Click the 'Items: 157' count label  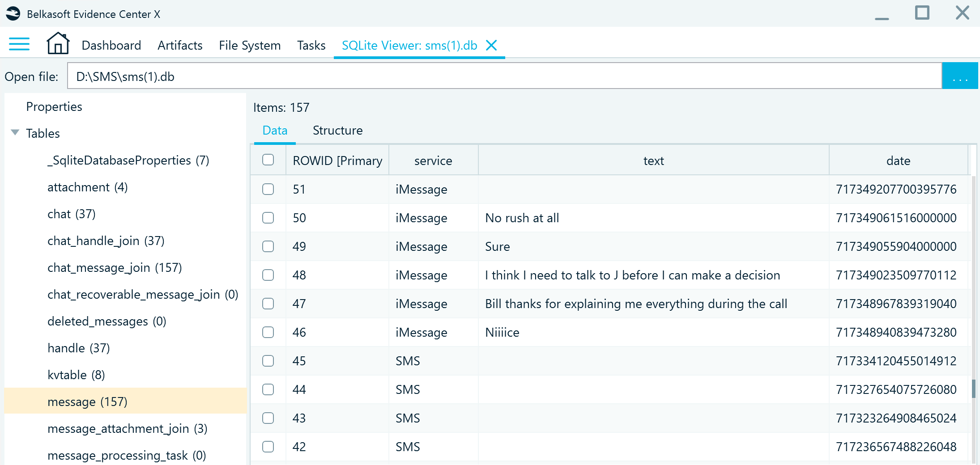point(281,107)
